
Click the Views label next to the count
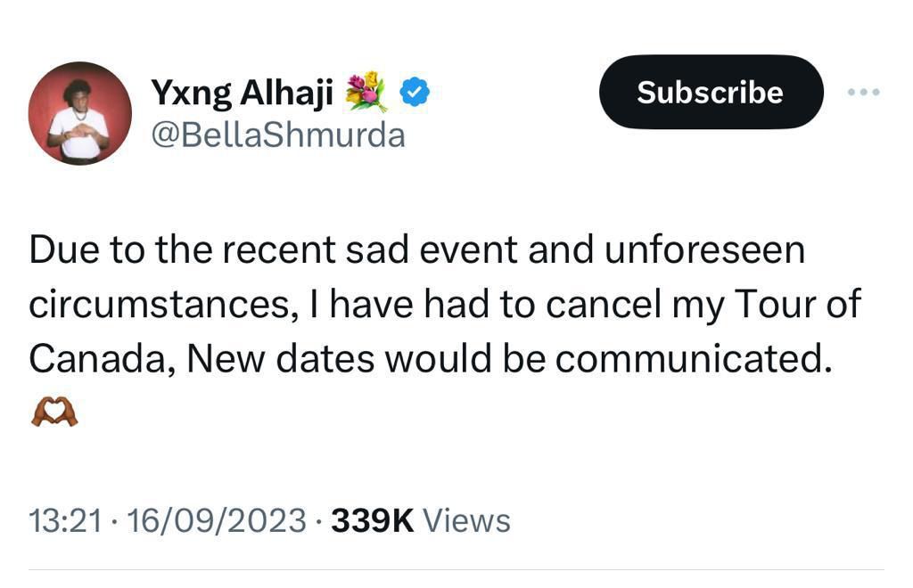467,519
